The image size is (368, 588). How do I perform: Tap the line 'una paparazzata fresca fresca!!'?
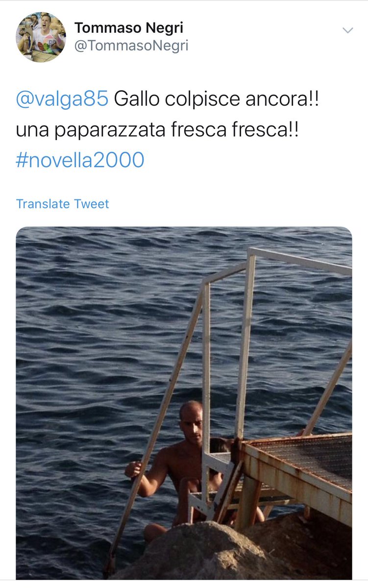(157, 130)
